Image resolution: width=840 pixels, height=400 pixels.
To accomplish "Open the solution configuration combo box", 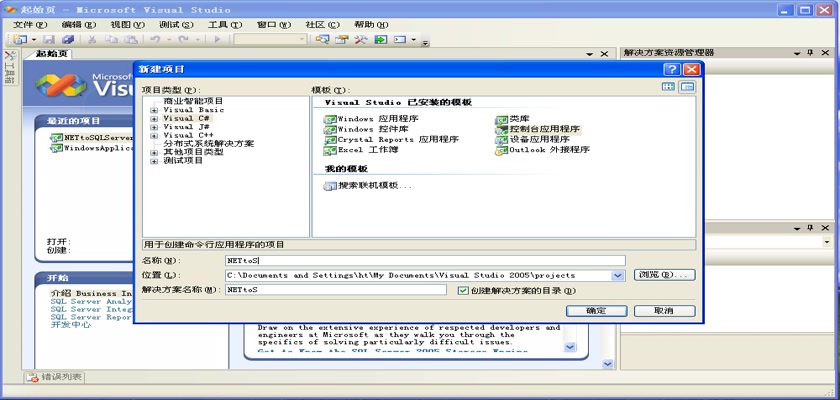I will tap(270, 40).
